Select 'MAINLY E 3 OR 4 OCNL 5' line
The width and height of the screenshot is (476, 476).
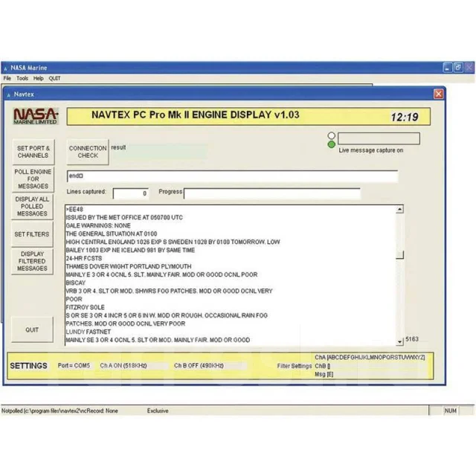pos(161,274)
